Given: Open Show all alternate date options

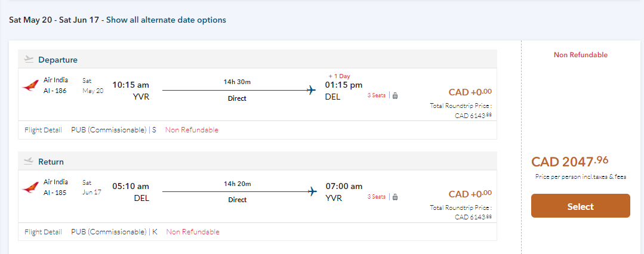Looking at the screenshot, I should (166, 20).
